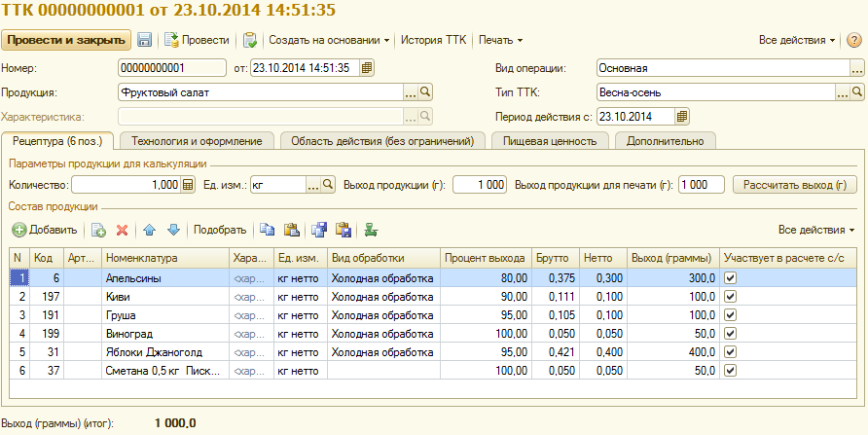Click the Продукция field with Фруктовый салат
The image size is (868, 435).
point(261,92)
